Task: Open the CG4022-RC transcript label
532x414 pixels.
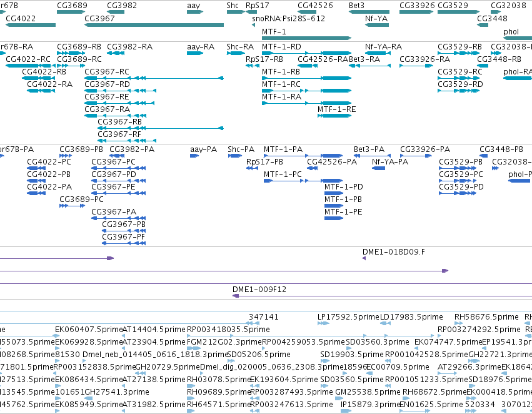Action: (x=28, y=59)
